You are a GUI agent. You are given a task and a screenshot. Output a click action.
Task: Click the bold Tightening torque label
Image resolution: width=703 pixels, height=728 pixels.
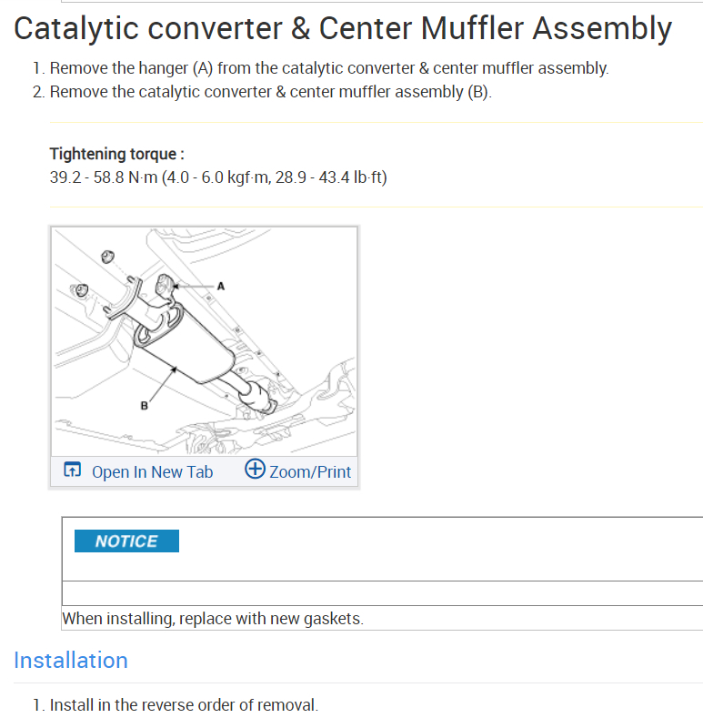116,154
